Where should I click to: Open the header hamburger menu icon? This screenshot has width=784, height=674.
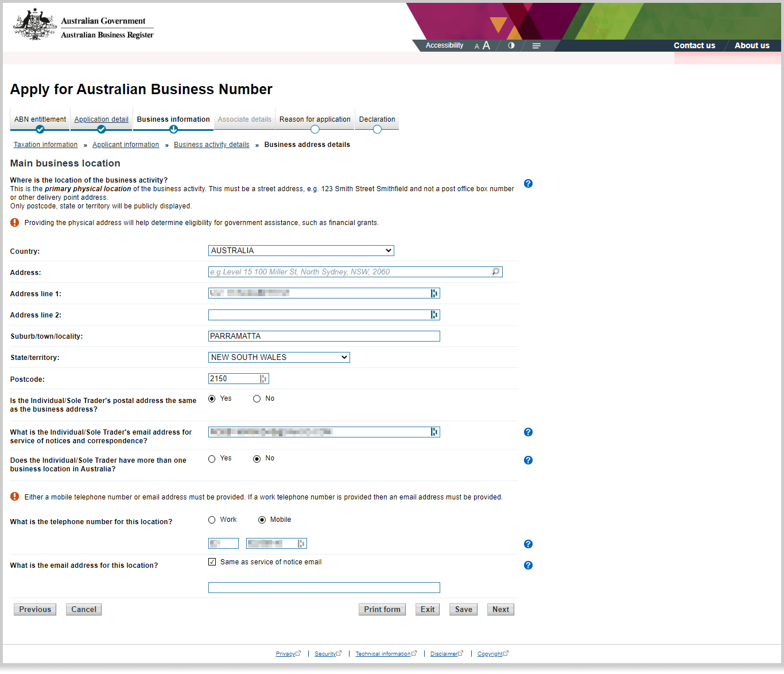click(536, 46)
